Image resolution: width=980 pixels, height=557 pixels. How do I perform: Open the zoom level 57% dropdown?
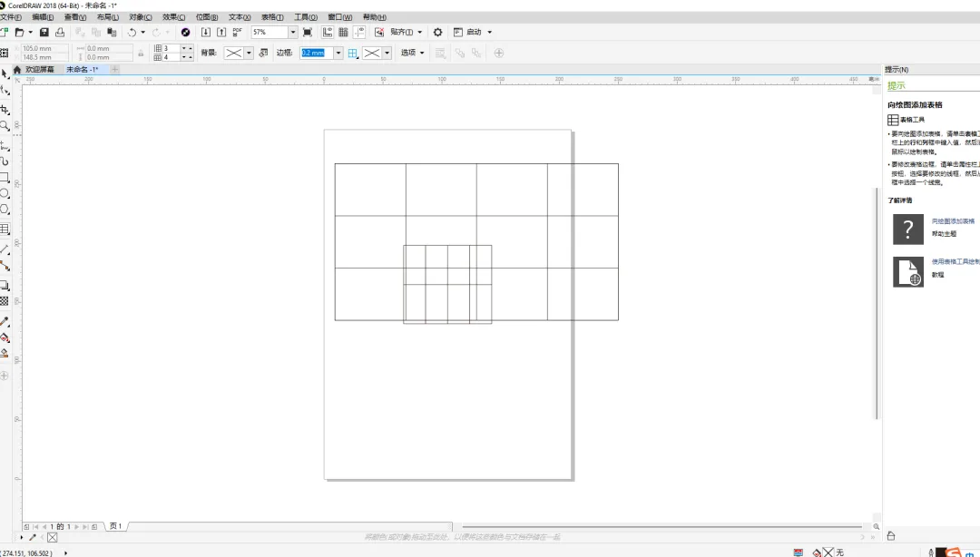[292, 32]
